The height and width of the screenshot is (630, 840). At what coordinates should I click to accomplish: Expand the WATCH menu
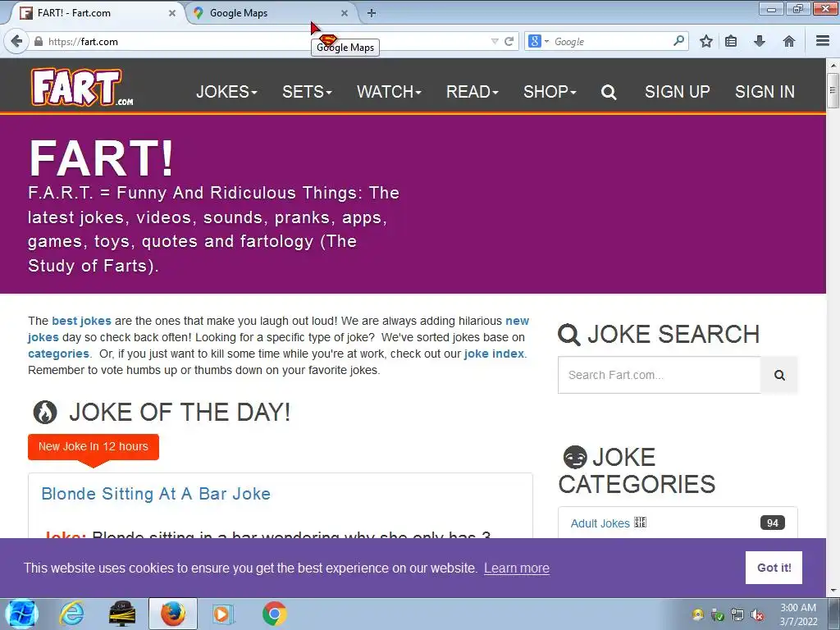[x=389, y=92]
